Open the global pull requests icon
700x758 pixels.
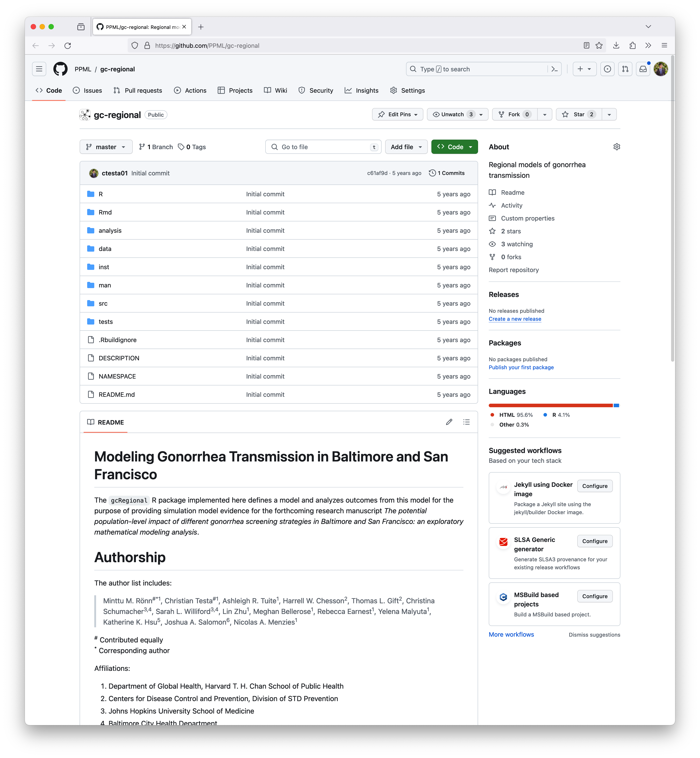(625, 69)
